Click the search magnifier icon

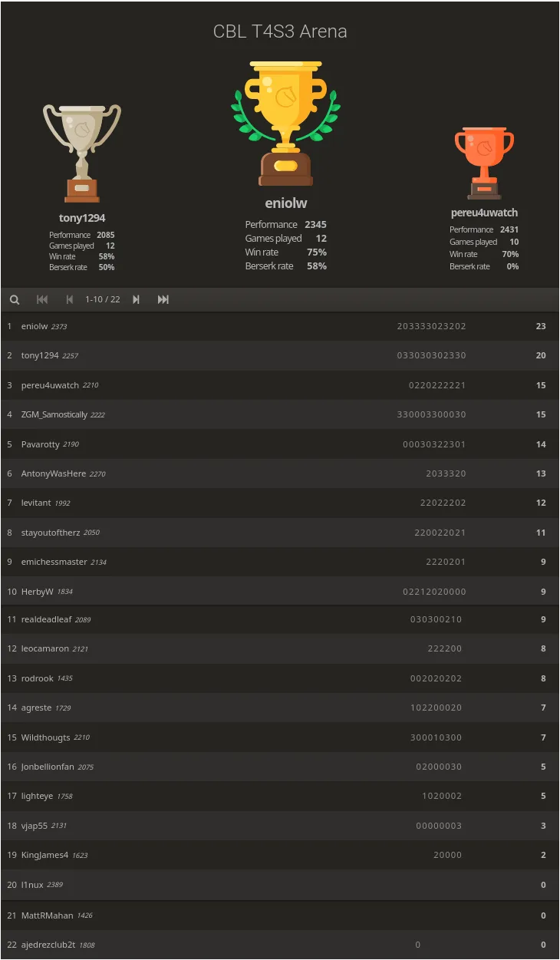tap(14, 299)
